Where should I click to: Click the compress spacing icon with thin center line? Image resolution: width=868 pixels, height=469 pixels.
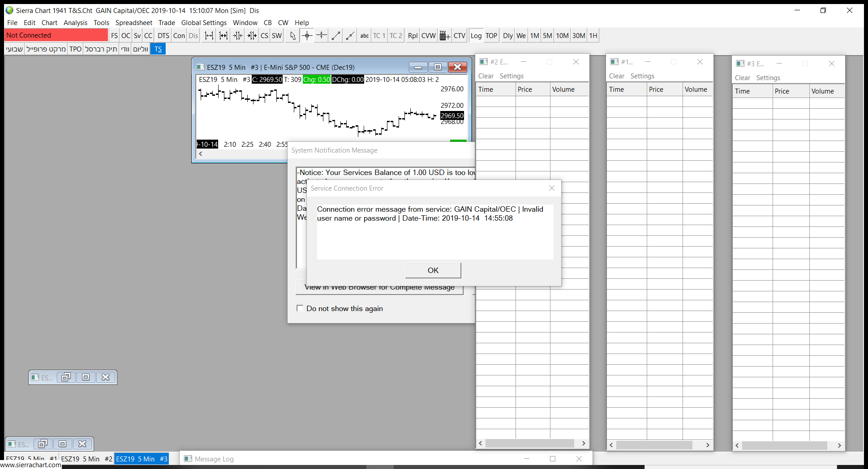click(x=237, y=36)
